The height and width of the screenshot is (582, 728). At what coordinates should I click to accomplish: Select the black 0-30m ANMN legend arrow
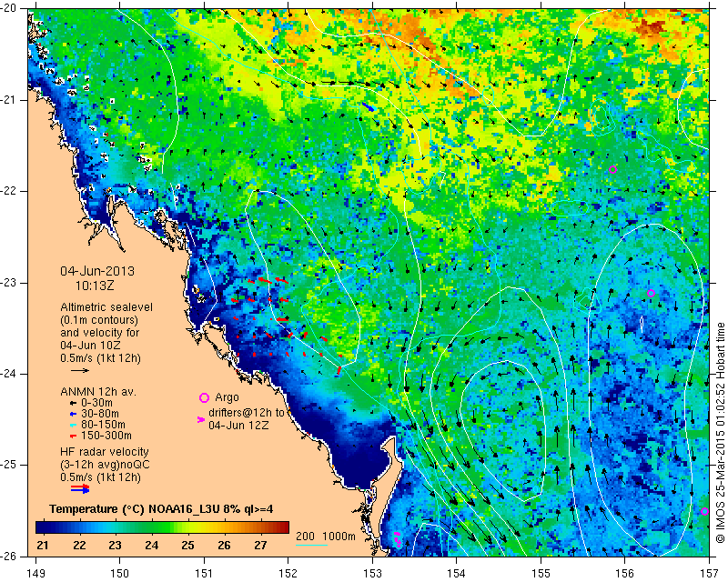click(x=73, y=403)
